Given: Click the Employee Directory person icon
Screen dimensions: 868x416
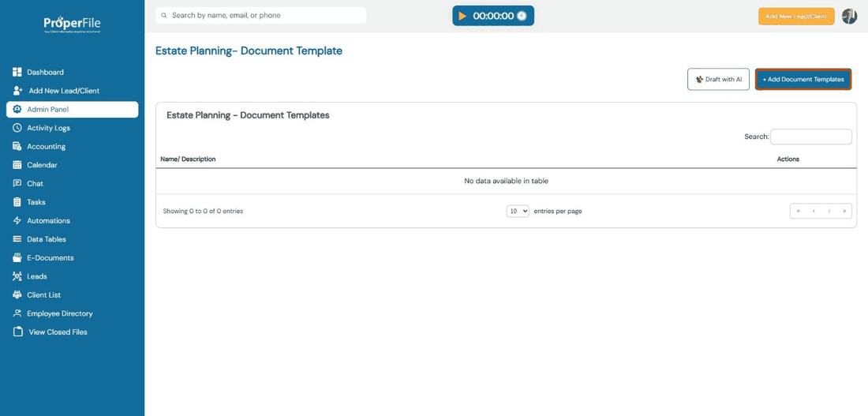Looking at the screenshot, I should (x=17, y=313).
